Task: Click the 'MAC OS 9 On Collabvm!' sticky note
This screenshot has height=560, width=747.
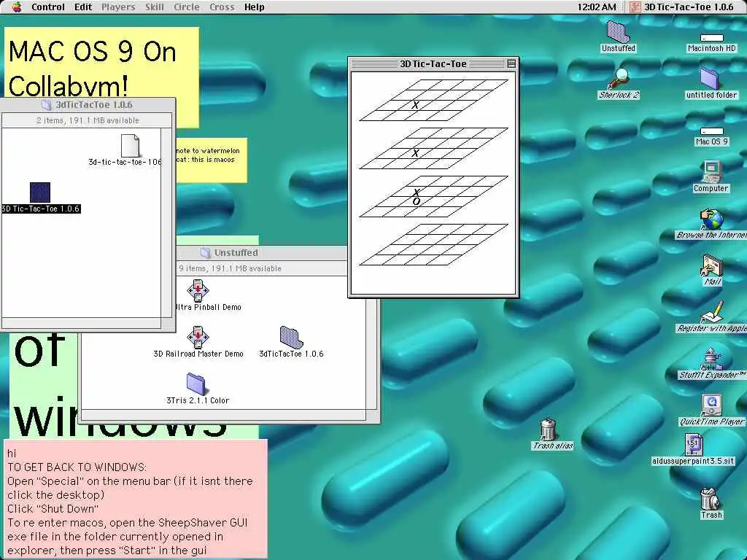Action: coord(101,63)
